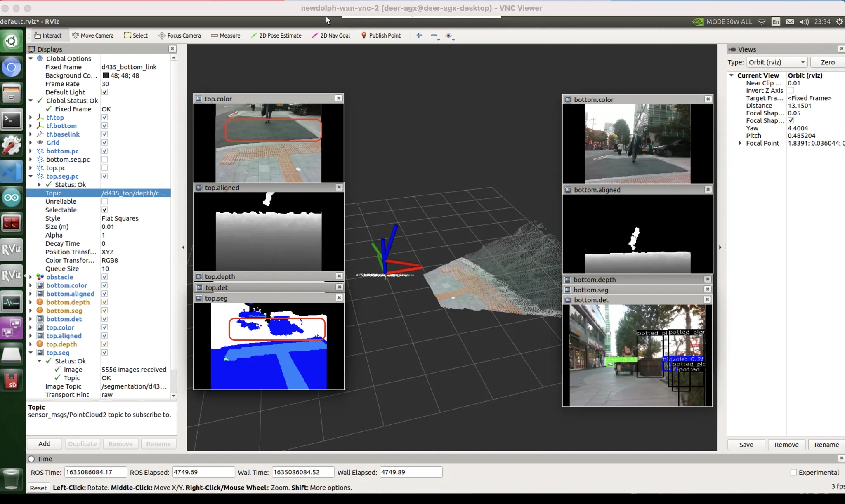This screenshot has height=504, width=845.
Task: Select the Interact tool tab
Action: [x=48, y=35]
